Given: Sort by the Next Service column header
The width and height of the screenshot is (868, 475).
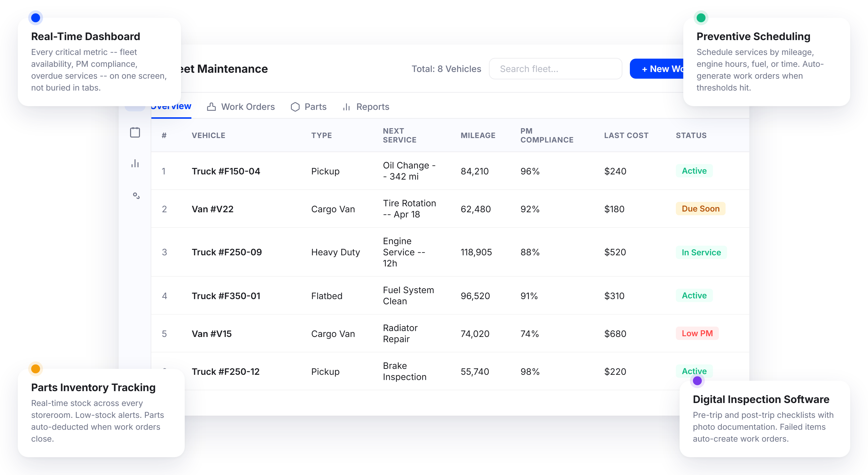Looking at the screenshot, I should tap(400, 135).
